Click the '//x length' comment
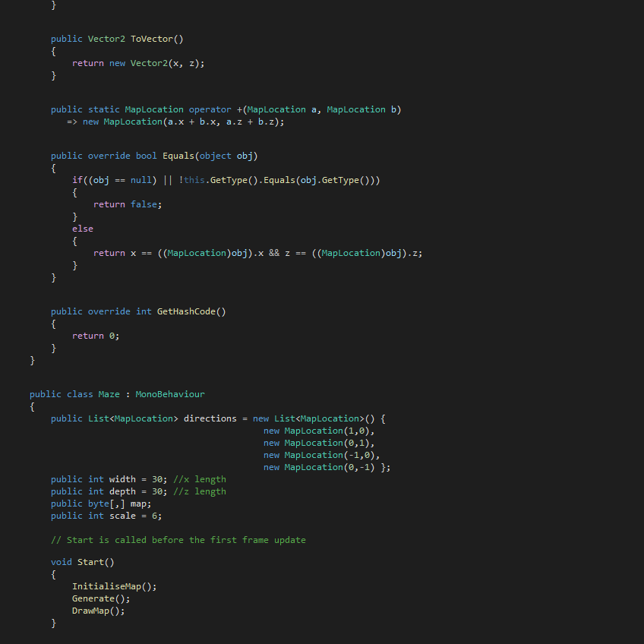The image size is (644, 644). click(x=199, y=479)
